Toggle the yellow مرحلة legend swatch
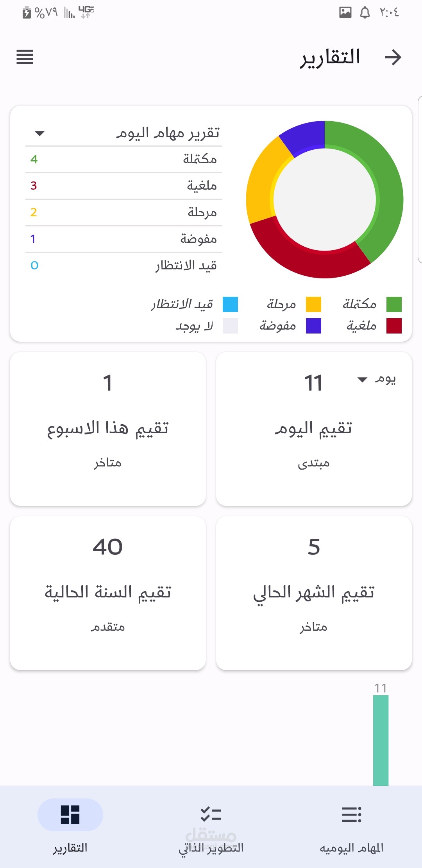Screen dimensions: 422x868 pyautogui.click(x=313, y=304)
